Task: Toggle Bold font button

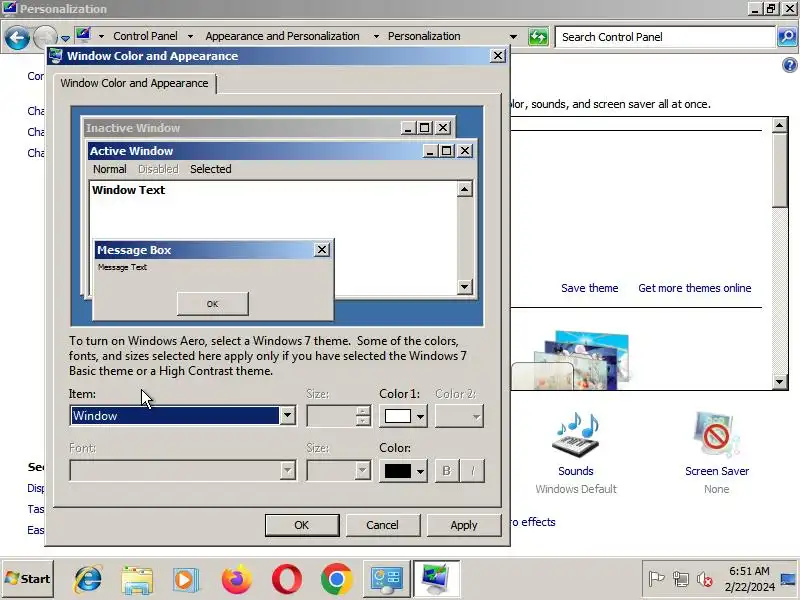Action: 446,470
